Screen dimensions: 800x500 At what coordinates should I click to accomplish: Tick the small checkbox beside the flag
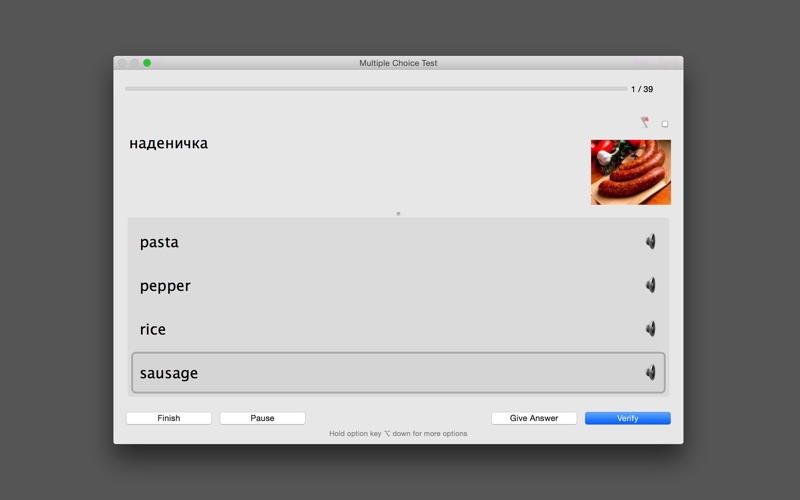(x=665, y=124)
